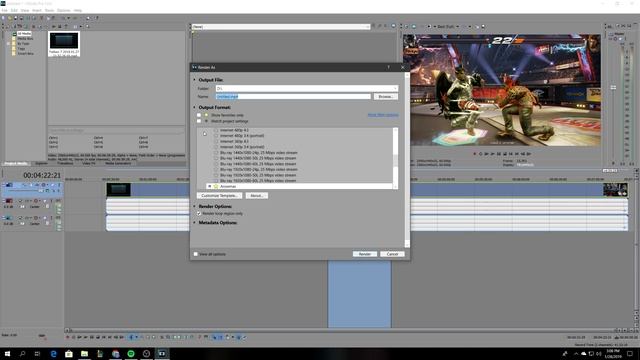This screenshot has width=640, height=360.
Task: Click the favorites star on the highlighted template group
Action: pos(216,186)
